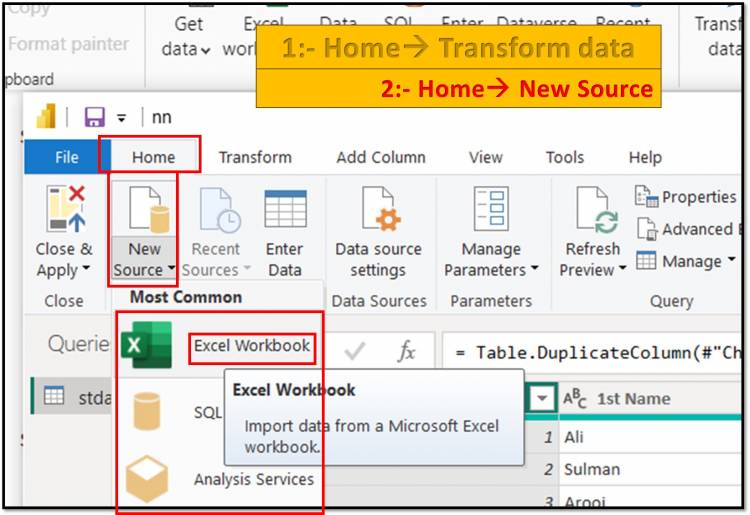750x515 pixels.
Task: Expand the Recent Sources dropdown arrow
Action: tap(247, 268)
